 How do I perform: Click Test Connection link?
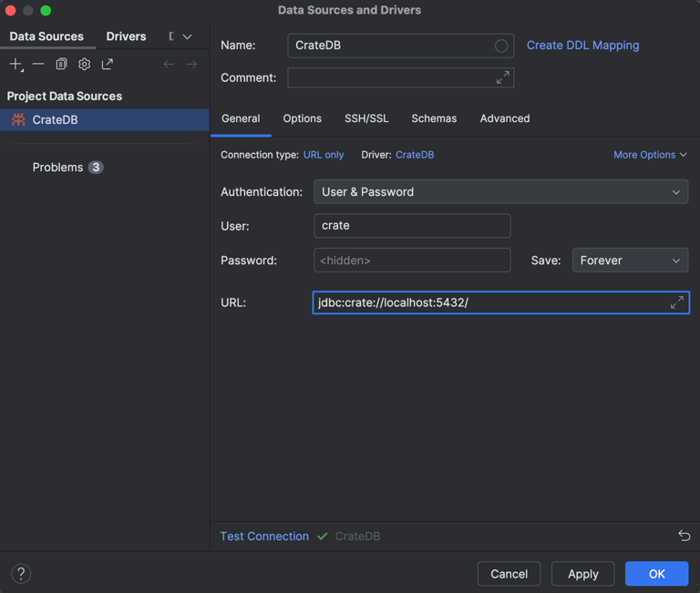(x=264, y=536)
